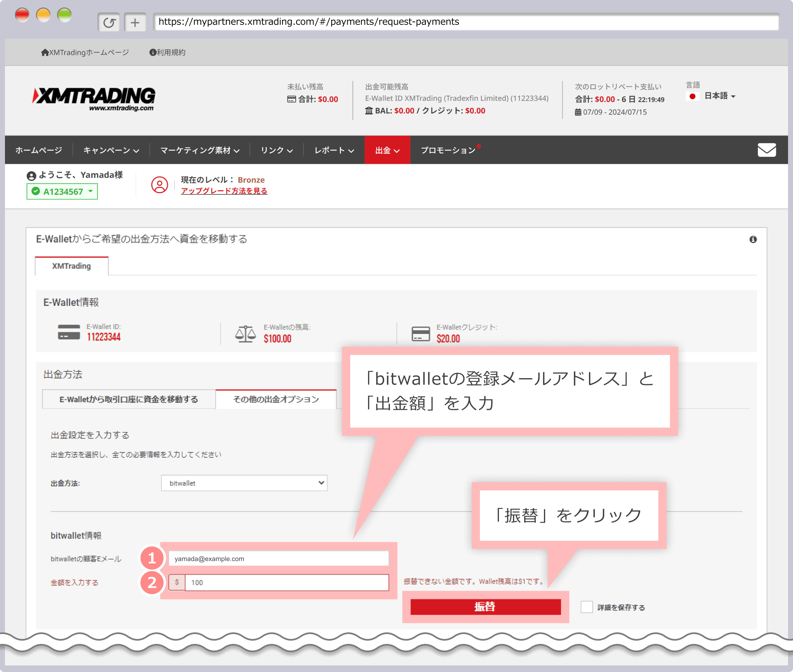Image resolution: width=793 pixels, height=672 pixels.
Task: Click the bitwallet email input field
Action: tap(279, 558)
